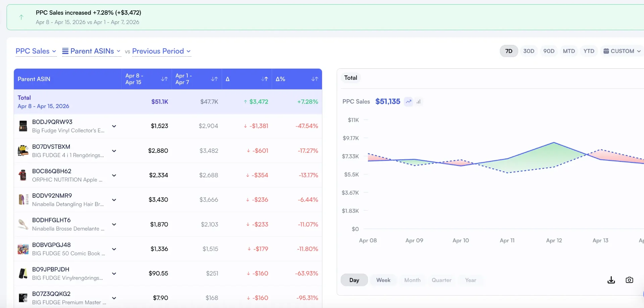Open the Parent ASINs grouping dropdown
The height and width of the screenshot is (308, 644).
click(91, 51)
